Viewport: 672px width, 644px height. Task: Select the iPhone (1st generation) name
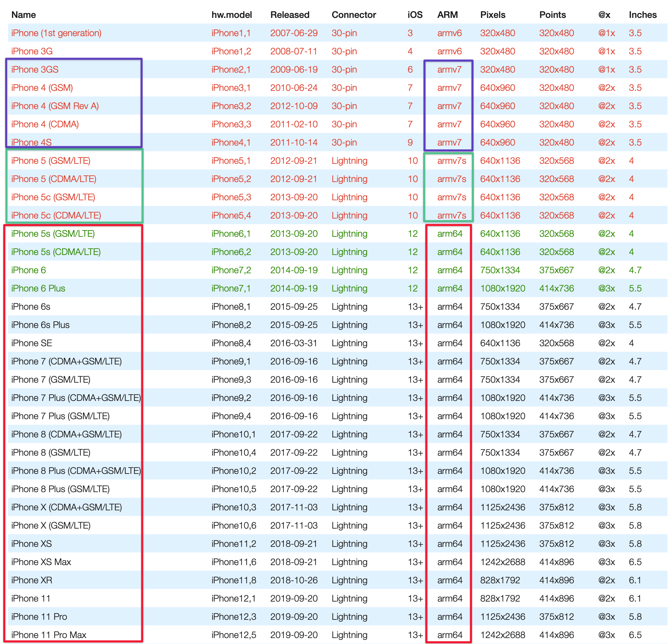point(56,33)
